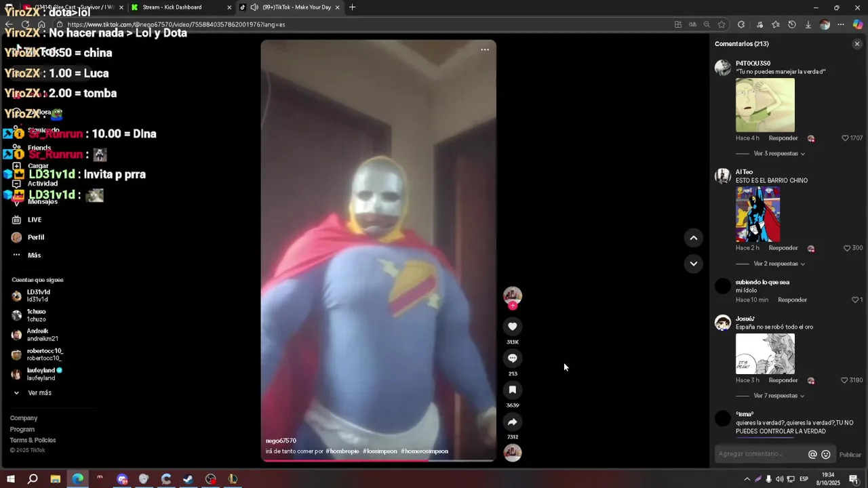Open Windows taskbar search

[33, 479]
